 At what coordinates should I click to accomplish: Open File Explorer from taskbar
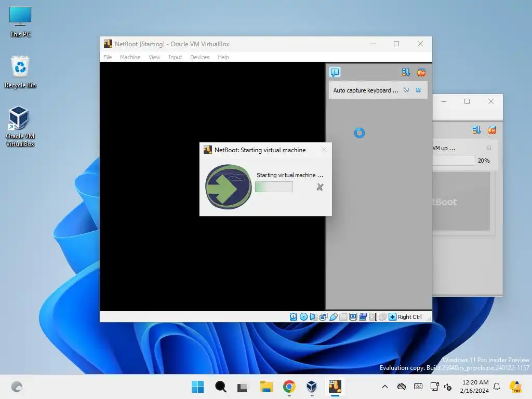[267, 387]
